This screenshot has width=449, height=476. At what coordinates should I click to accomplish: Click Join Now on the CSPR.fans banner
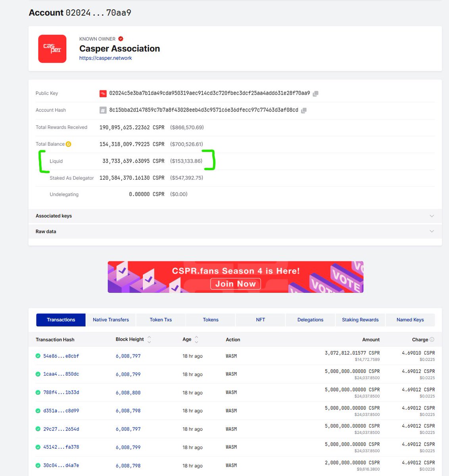tap(236, 284)
